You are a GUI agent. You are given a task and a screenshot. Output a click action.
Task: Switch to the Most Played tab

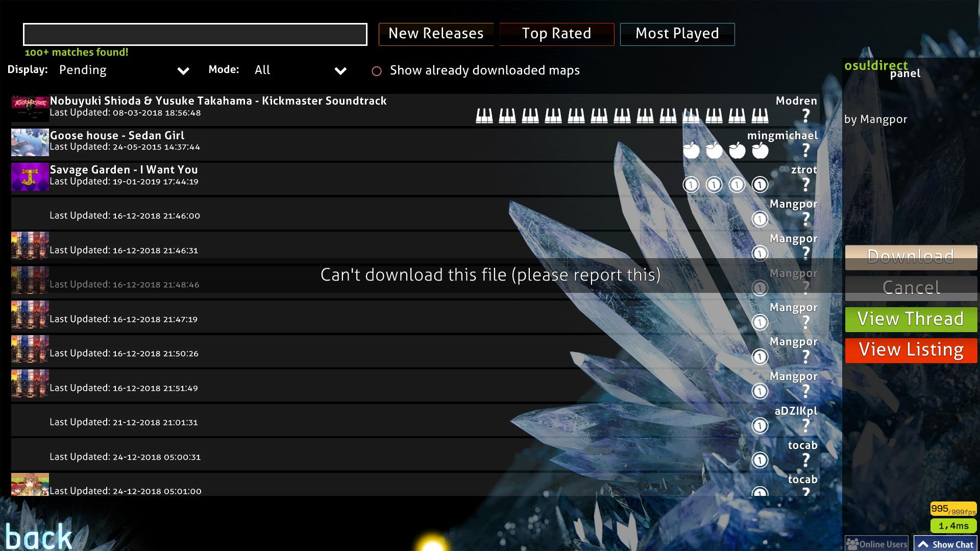coord(677,34)
